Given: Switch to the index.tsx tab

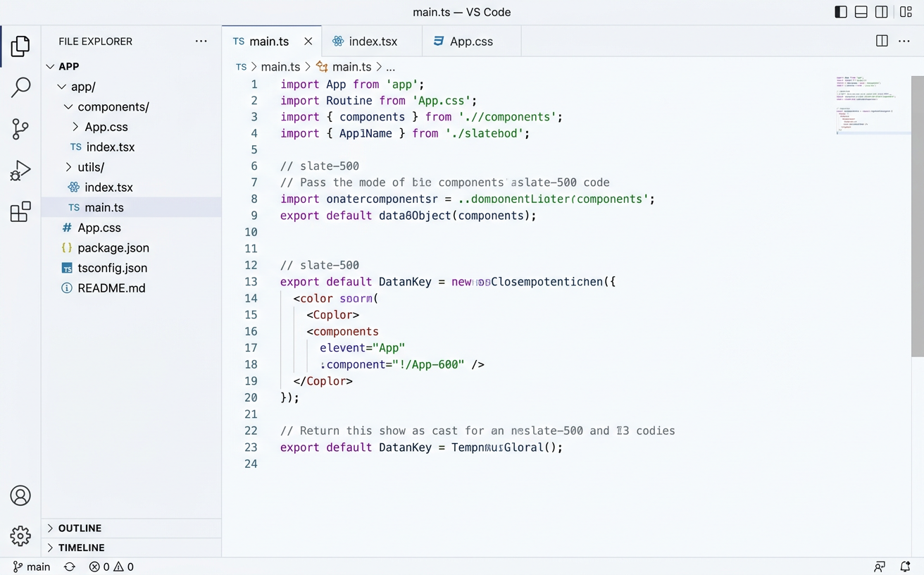Looking at the screenshot, I should point(373,41).
